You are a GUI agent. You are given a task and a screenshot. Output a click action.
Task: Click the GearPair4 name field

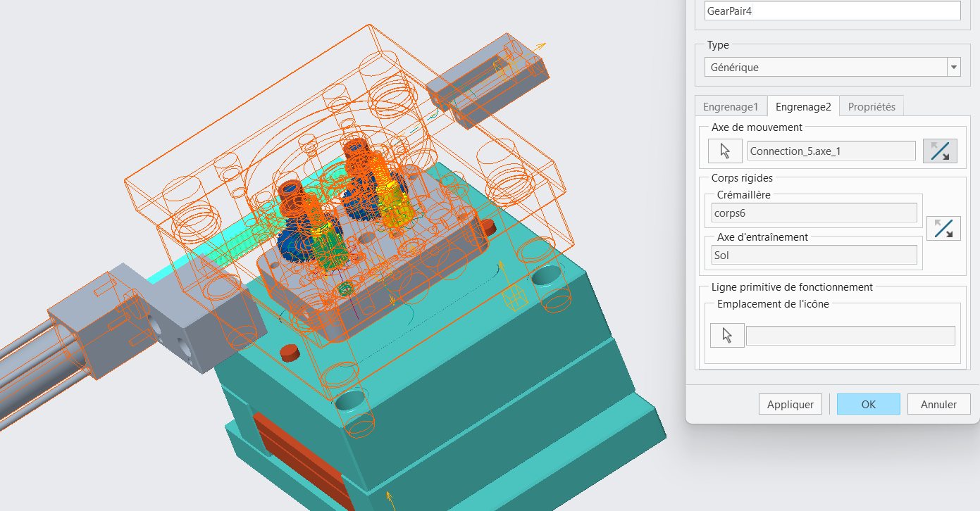click(x=832, y=11)
